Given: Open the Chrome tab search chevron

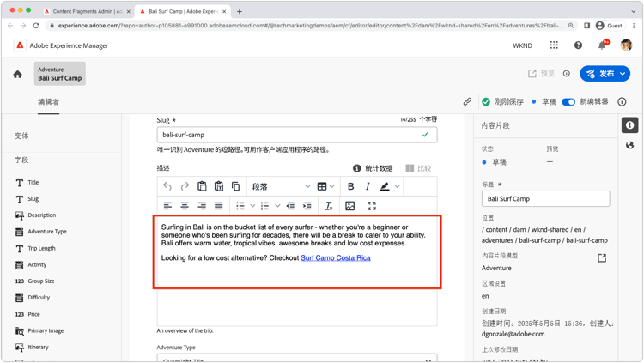Looking at the screenshot, I should pyautogui.click(x=634, y=11).
